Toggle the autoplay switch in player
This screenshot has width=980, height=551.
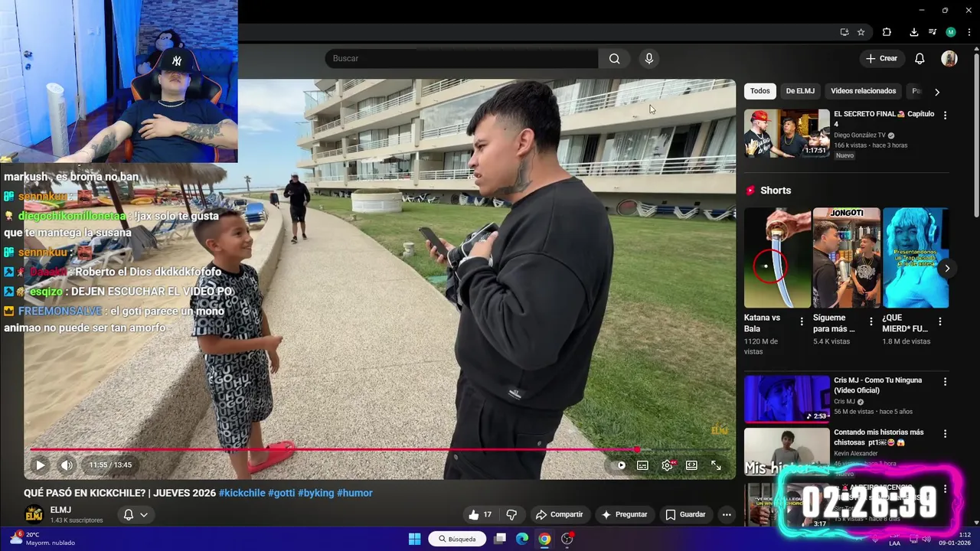click(620, 465)
